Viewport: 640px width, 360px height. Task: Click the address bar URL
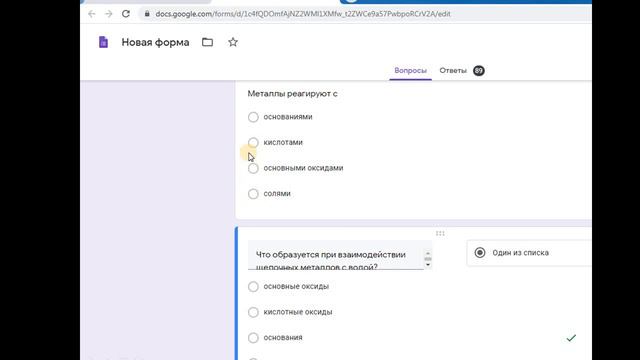303,14
